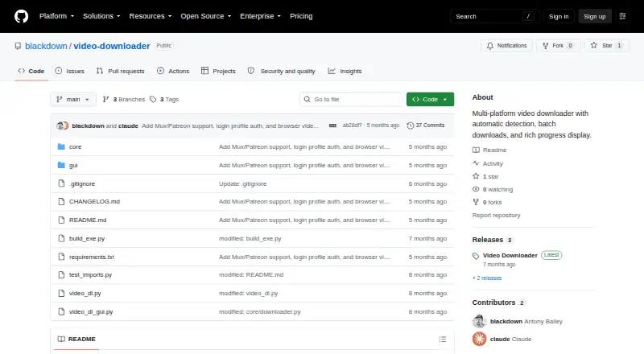The height and width of the screenshot is (354, 644).
Task: Click the requirements.txt file icon
Action: (x=61, y=257)
